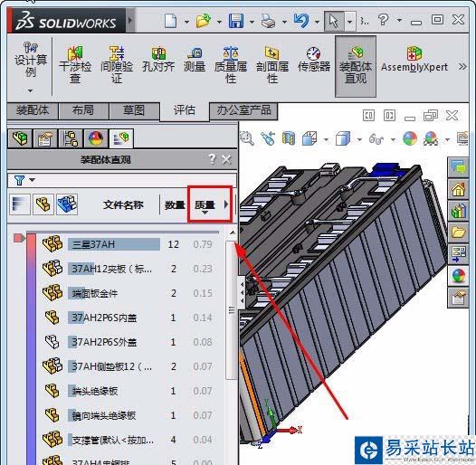Switch to 草图 tab
The width and height of the screenshot is (476, 465).
(134, 110)
